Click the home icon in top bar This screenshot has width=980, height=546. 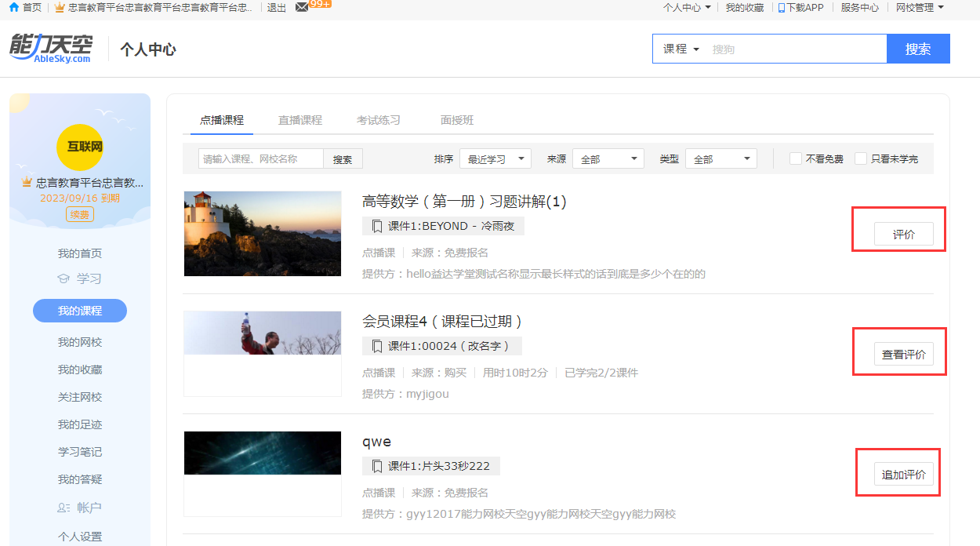pyautogui.click(x=13, y=7)
